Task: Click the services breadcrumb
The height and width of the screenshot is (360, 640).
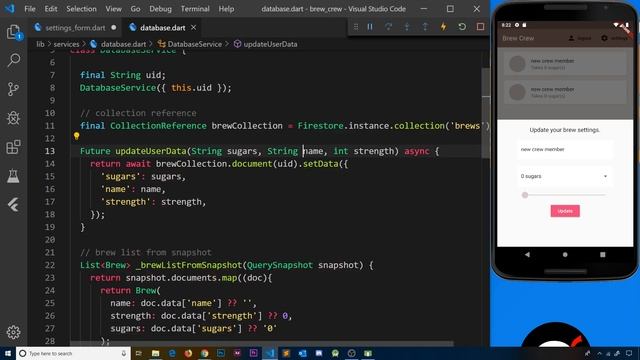Action: point(66,44)
